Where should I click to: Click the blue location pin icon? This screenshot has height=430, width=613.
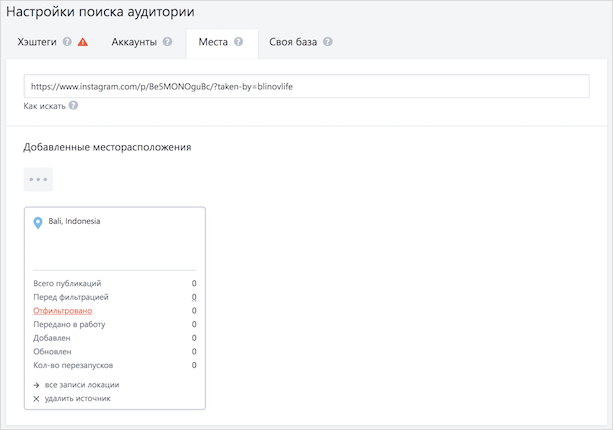coord(38,223)
